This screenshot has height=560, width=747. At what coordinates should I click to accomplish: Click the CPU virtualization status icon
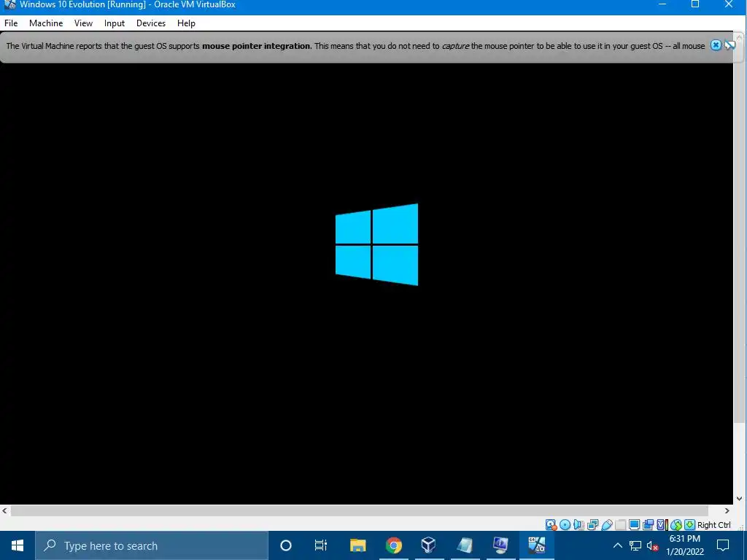point(662,525)
